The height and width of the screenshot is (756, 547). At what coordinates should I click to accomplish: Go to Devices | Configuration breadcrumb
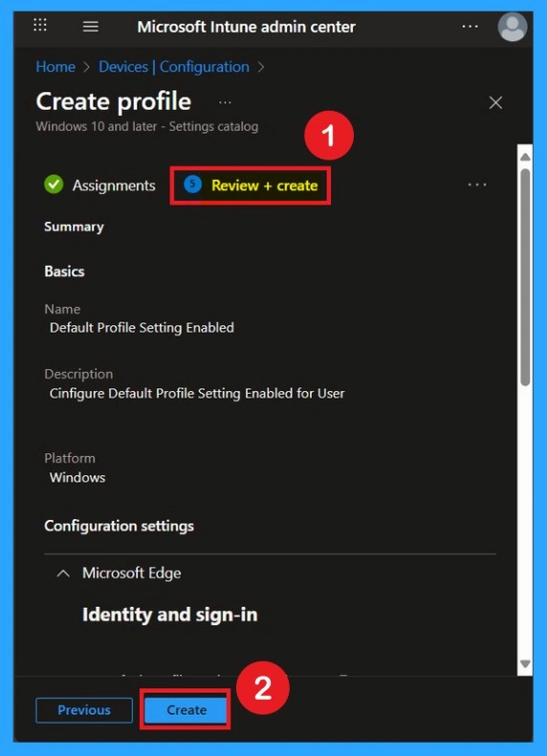click(174, 67)
